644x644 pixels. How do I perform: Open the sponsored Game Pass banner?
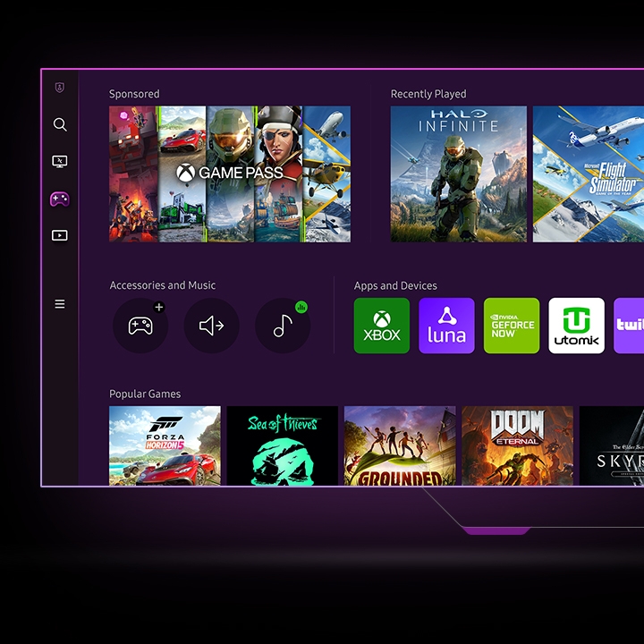click(230, 174)
